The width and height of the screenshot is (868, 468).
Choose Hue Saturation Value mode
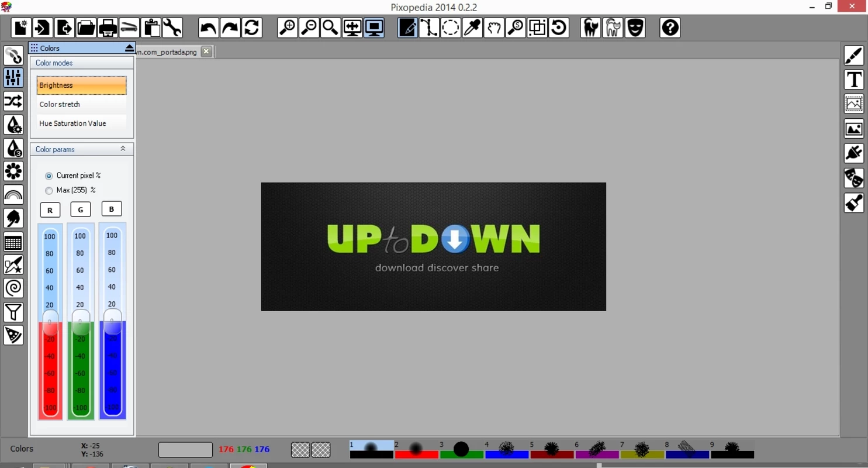point(82,123)
